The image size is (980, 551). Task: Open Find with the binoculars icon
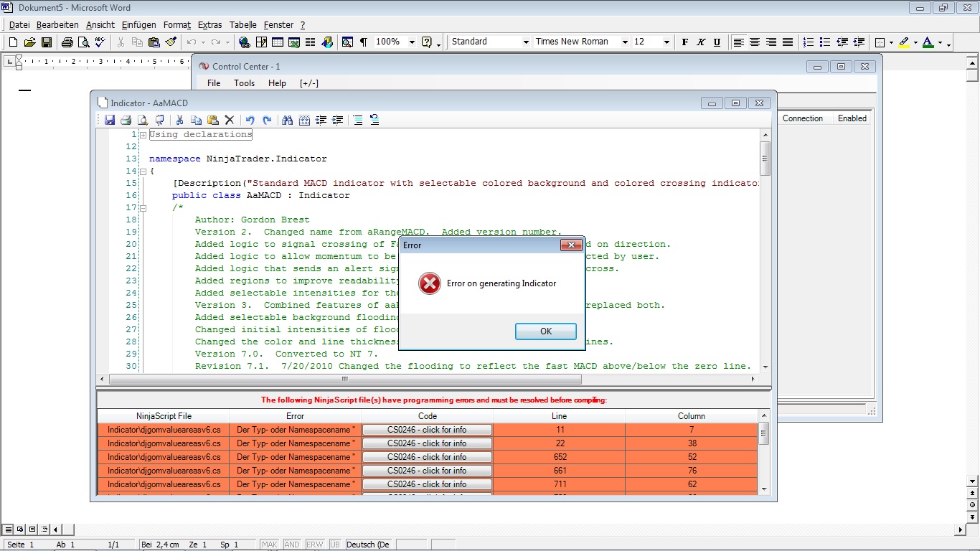tap(288, 120)
